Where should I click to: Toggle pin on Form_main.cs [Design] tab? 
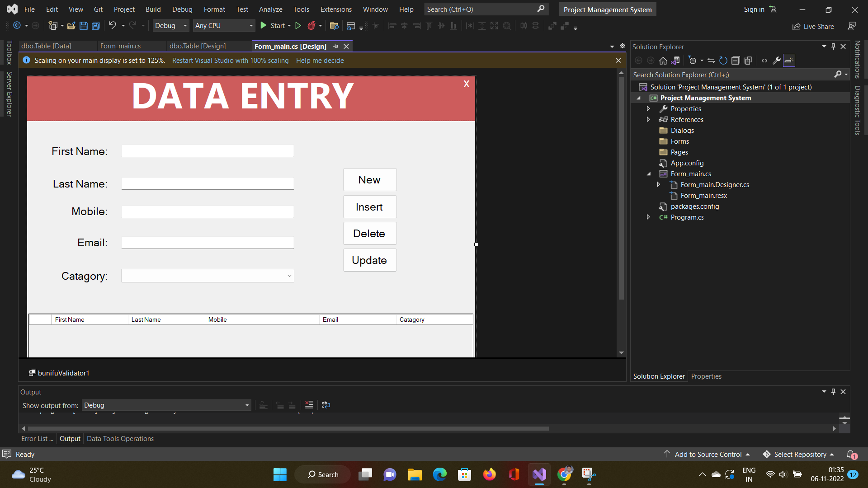[335, 47]
